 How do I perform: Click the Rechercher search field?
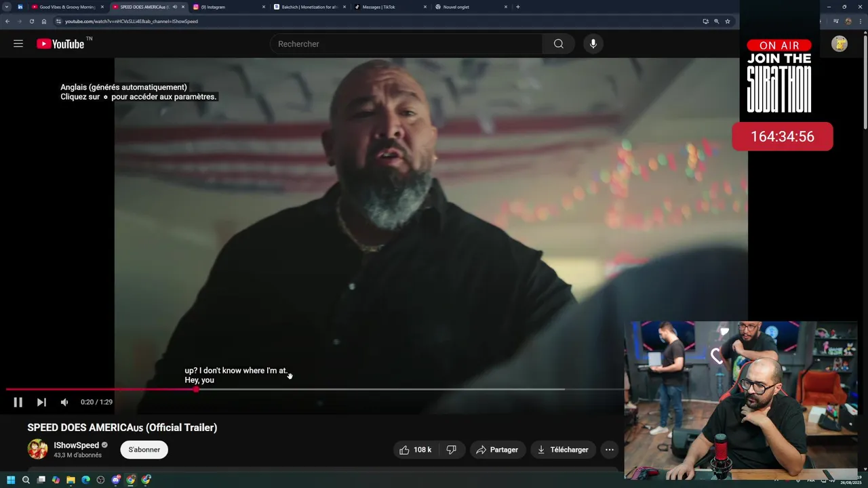(406, 44)
